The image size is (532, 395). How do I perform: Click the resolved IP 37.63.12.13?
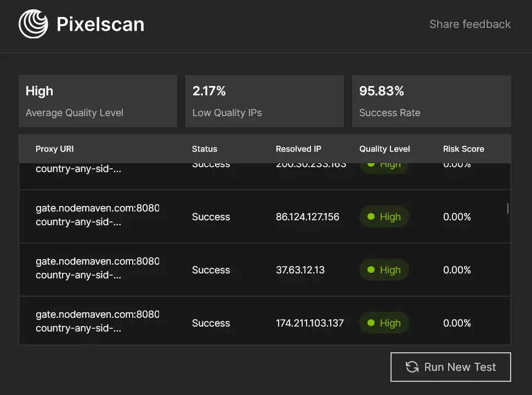[300, 270]
